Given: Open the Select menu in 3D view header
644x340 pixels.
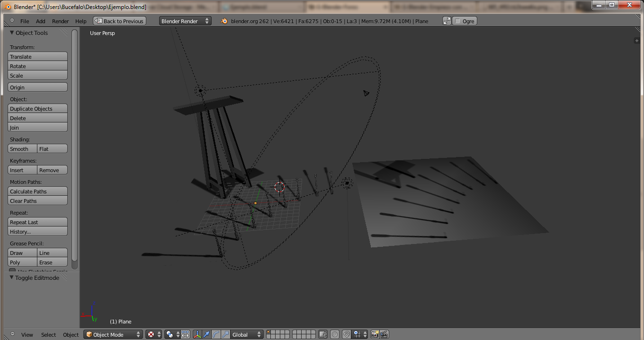Looking at the screenshot, I should [x=48, y=334].
